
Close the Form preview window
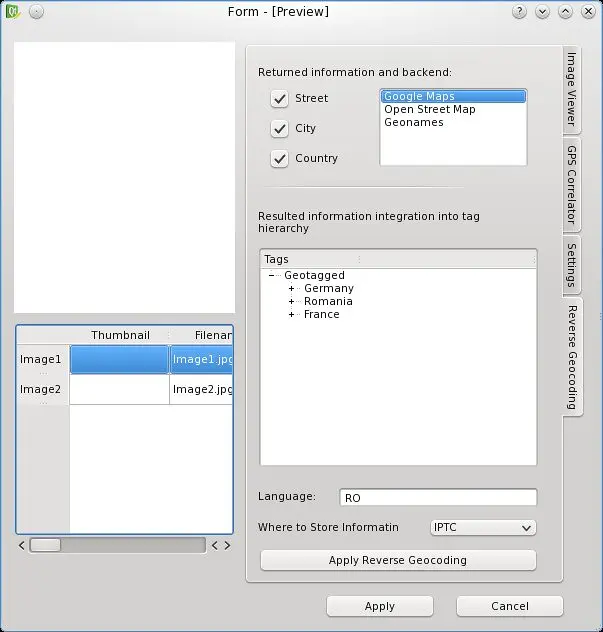click(x=588, y=11)
